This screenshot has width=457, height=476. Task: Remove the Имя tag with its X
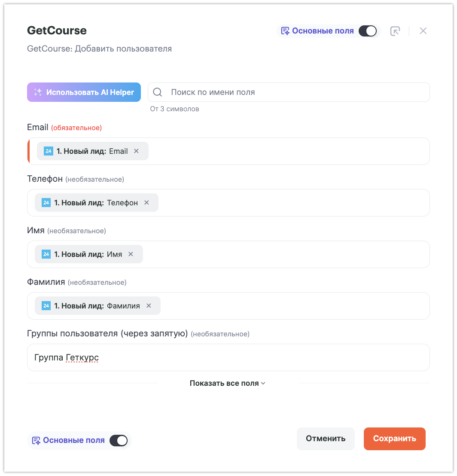131,254
